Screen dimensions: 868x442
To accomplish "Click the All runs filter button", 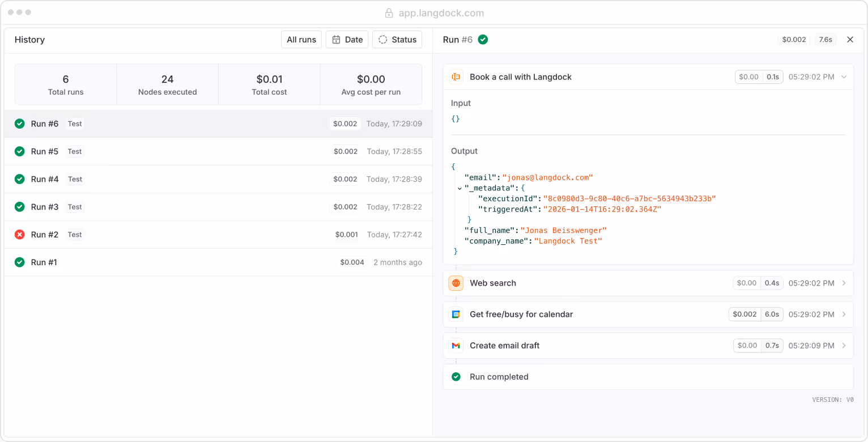I will (x=301, y=40).
